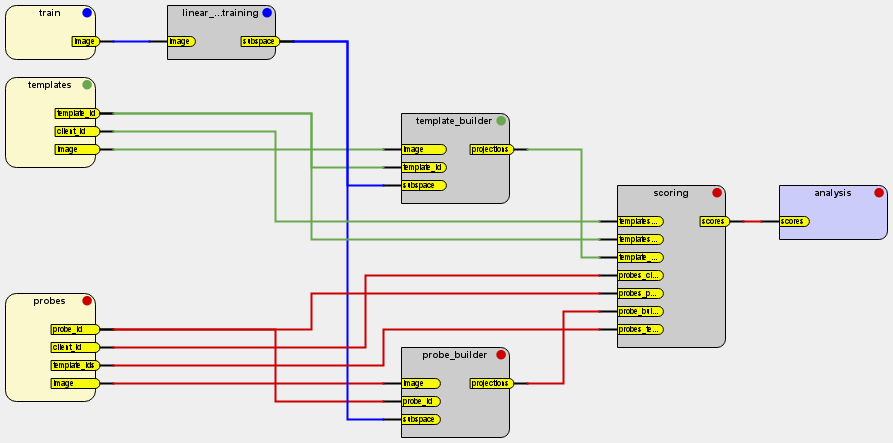
Task: Select the subspace input of probe_builder
Action: [424, 419]
